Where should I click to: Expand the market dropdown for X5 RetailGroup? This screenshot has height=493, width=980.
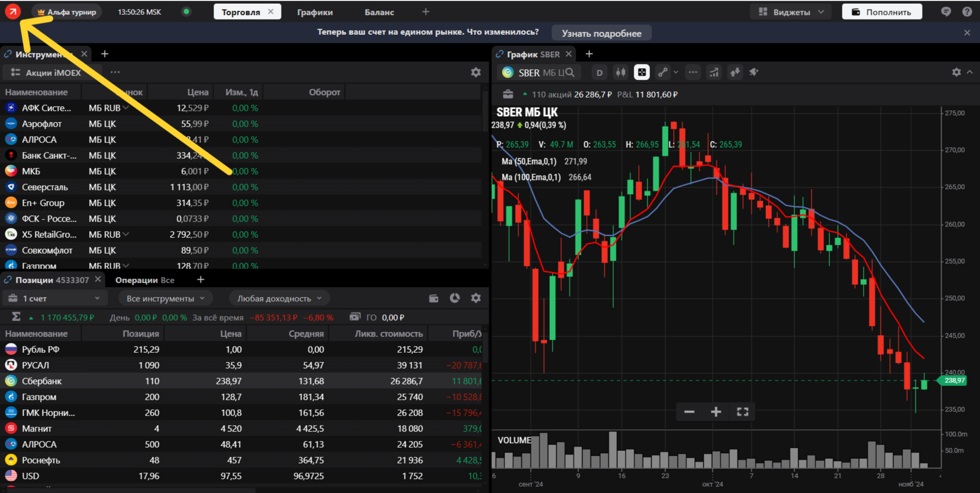[x=126, y=234]
